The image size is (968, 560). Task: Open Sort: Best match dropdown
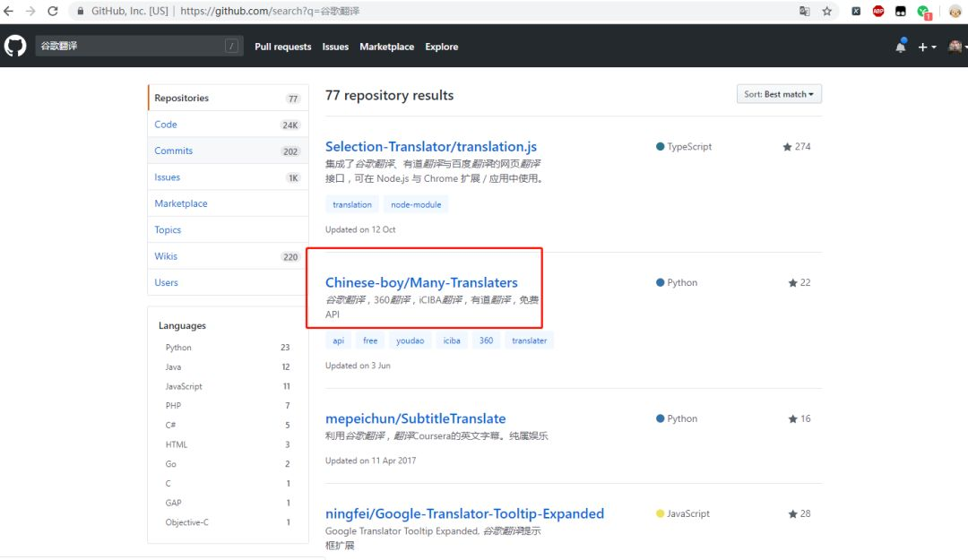pyautogui.click(x=779, y=94)
